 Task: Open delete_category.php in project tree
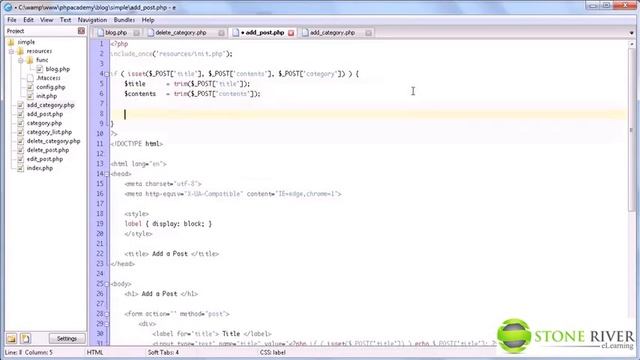[x=53, y=141]
